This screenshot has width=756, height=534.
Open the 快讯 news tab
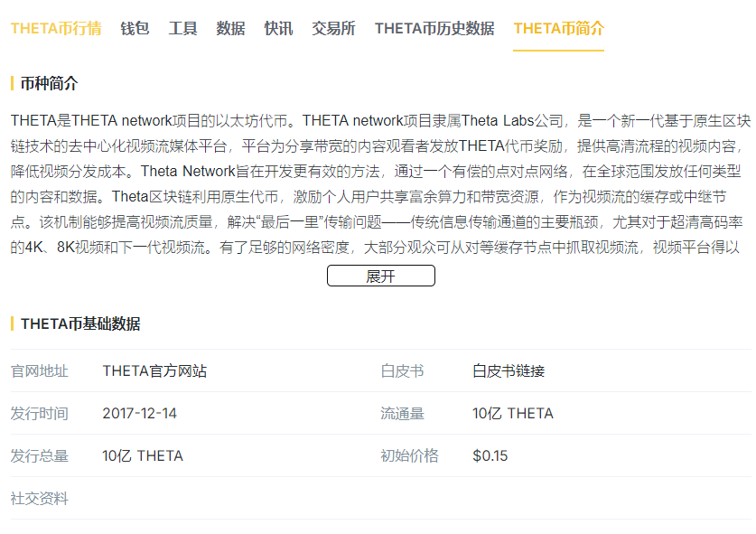tap(278, 28)
